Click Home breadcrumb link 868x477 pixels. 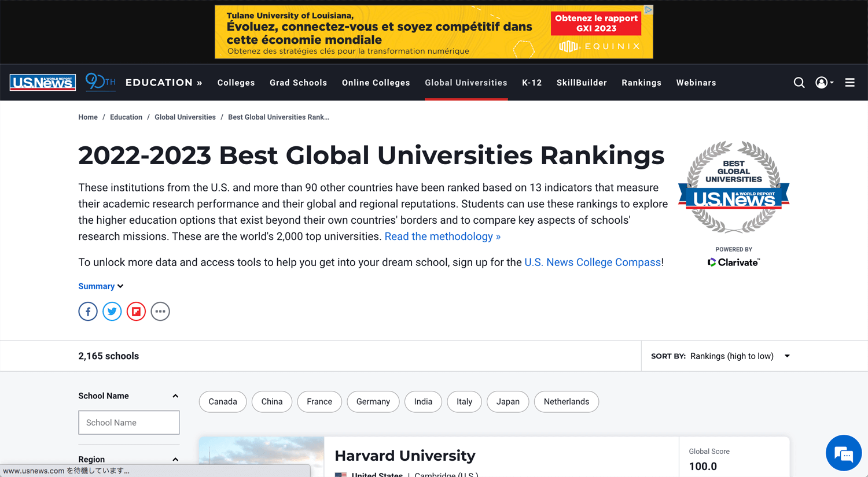click(x=88, y=117)
